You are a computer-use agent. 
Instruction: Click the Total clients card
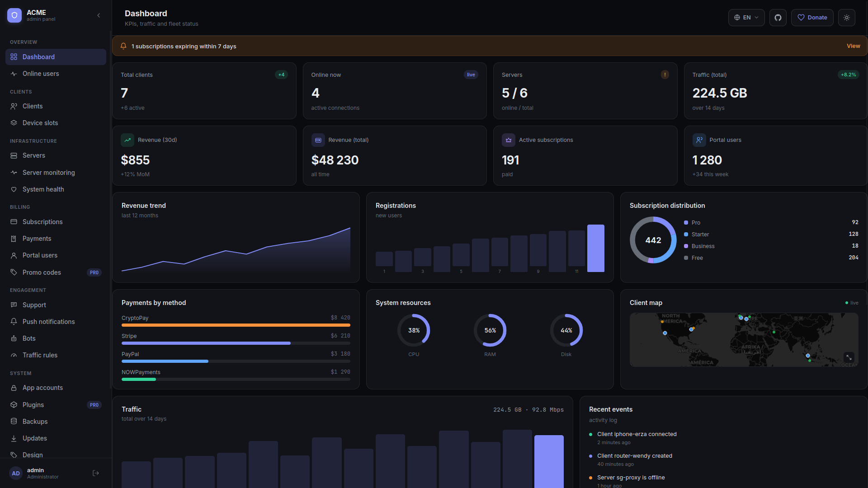204,91
